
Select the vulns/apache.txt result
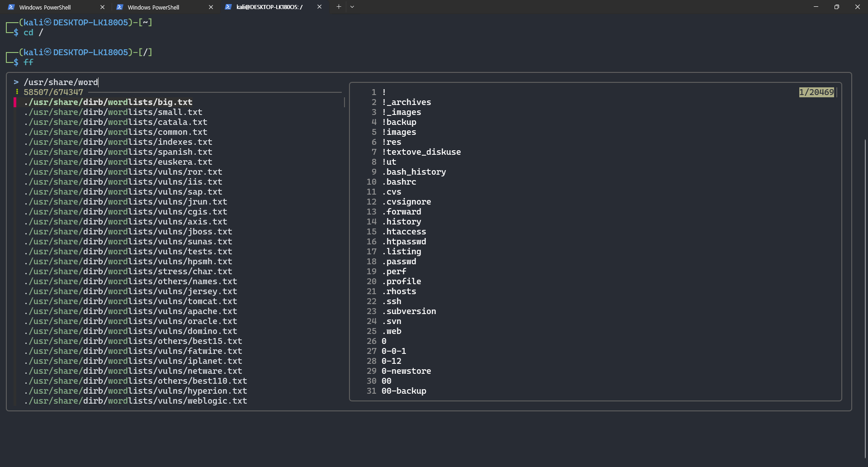131,311
